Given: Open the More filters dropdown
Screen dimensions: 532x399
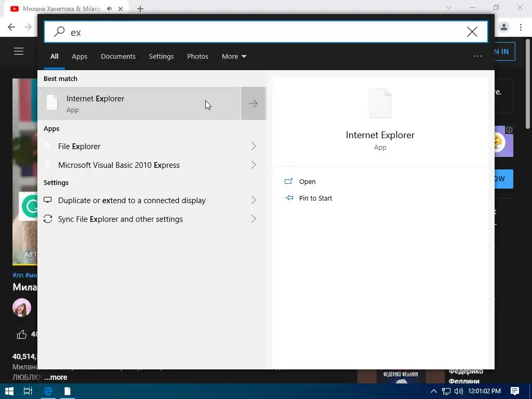Looking at the screenshot, I should [234, 56].
